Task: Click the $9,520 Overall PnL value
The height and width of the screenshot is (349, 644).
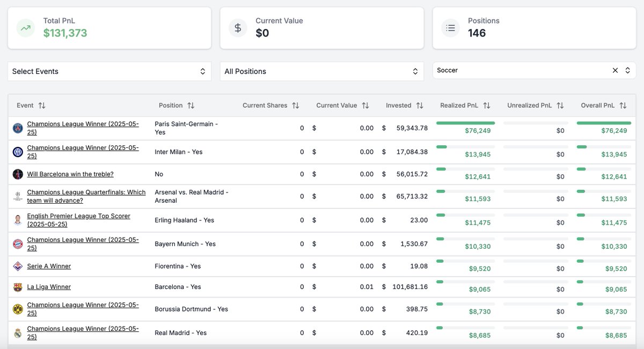Action: [x=616, y=269]
